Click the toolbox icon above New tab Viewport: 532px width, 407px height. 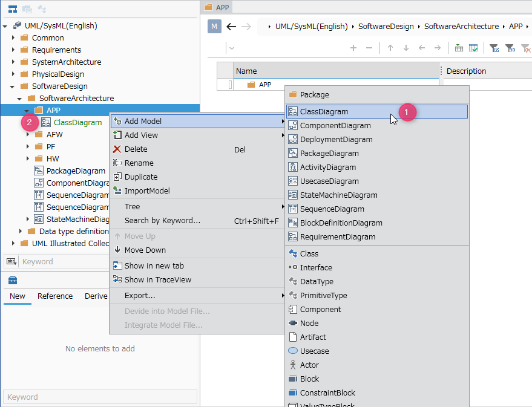pos(13,280)
